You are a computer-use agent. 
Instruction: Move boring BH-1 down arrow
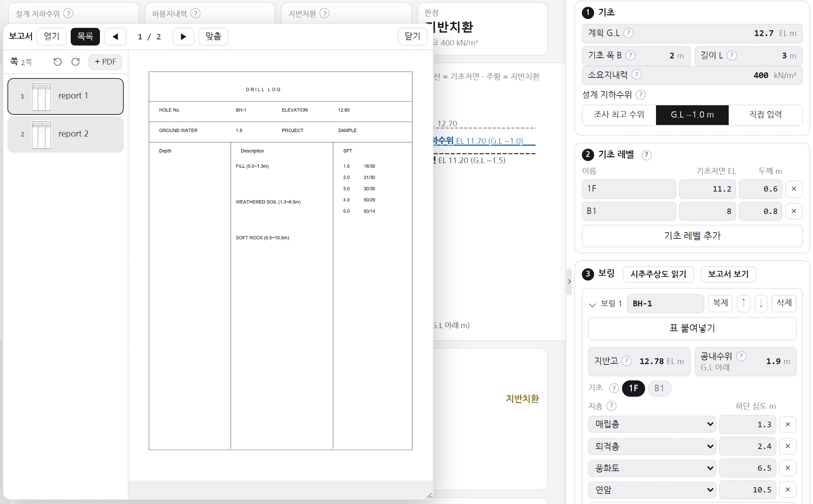[761, 303]
